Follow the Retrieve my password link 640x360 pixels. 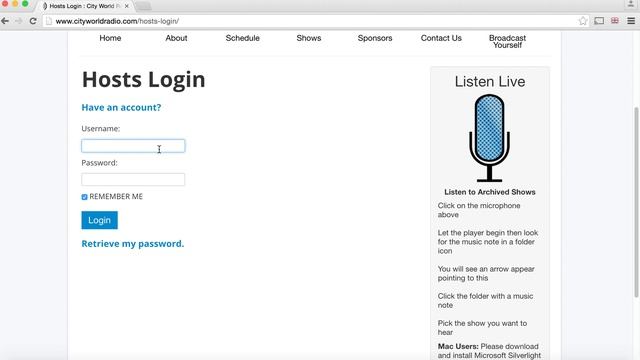point(133,244)
